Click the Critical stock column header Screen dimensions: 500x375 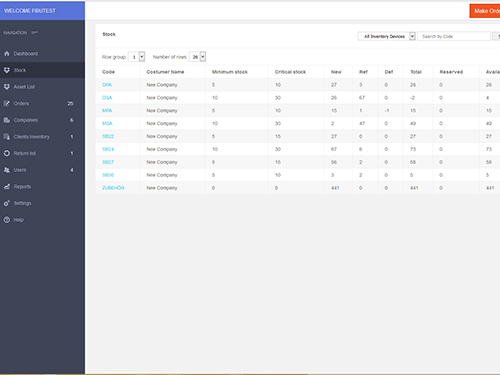click(290, 72)
